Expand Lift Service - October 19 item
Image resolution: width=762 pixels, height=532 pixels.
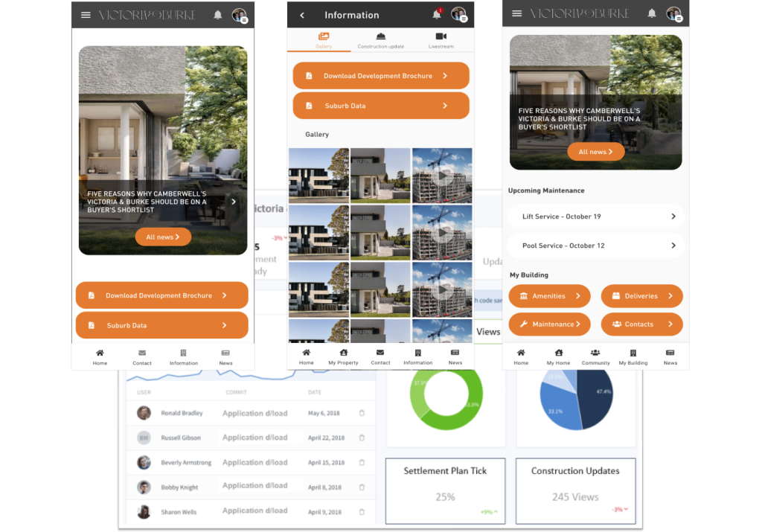[595, 217]
